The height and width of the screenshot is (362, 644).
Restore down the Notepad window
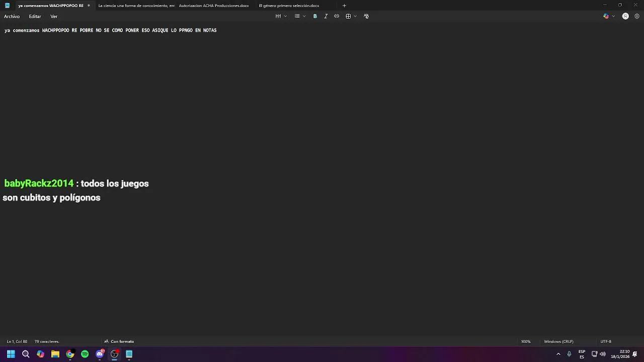(620, 5)
